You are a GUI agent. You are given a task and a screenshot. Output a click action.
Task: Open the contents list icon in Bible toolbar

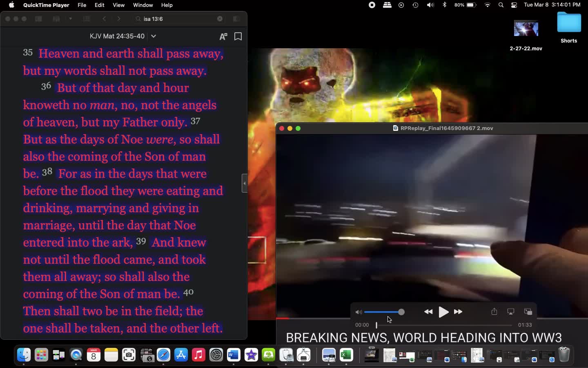pyautogui.click(x=87, y=19)
